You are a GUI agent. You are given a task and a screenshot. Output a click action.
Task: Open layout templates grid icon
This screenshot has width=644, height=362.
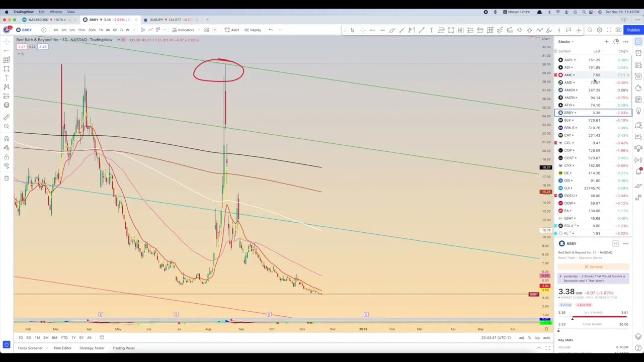pyautogui.click(x=206, y=30)
